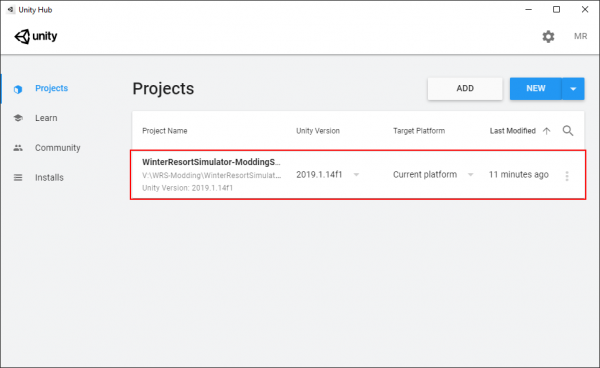Image resolution: width=600 pixels, height=368 pixels.
Task: Sort by the Project Name column header
Action: click(x=165, y=131)
